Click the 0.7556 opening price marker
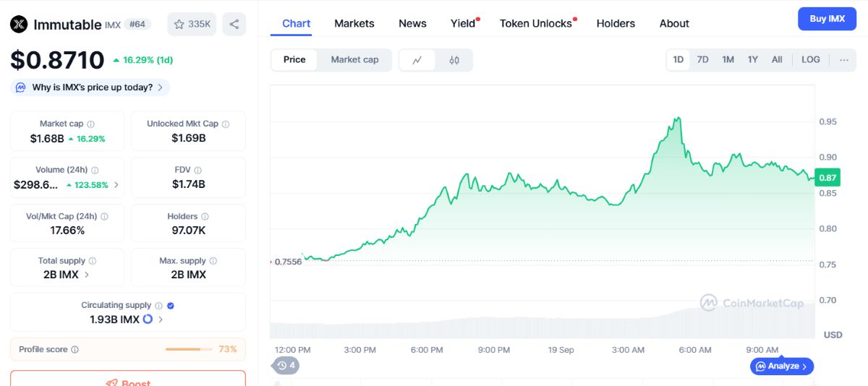Screen dimensions: 868x386 point(287,262)
